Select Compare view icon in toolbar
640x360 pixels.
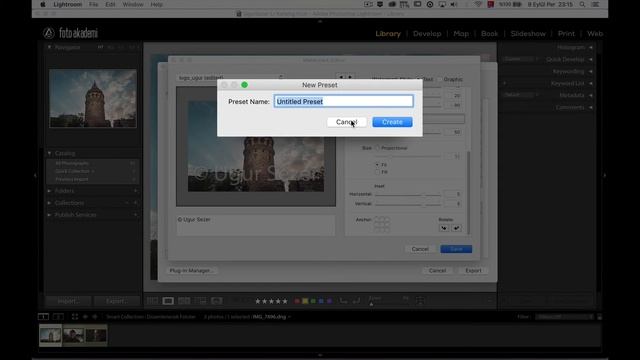184,301
